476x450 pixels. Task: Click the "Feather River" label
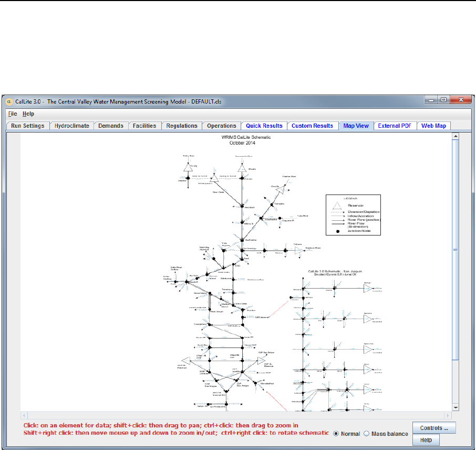(289, 176)
